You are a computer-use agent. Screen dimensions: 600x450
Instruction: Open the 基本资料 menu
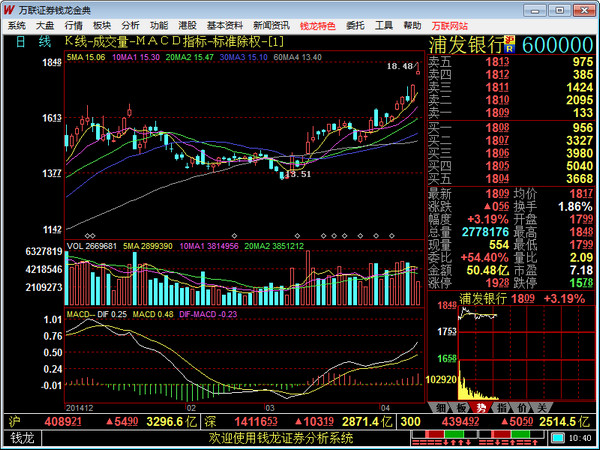click(x=225, y=26)
